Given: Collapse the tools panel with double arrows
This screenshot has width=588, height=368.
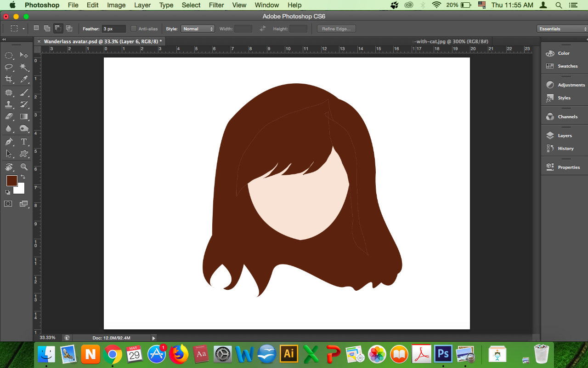Looking at the screenshot, I should (x=5, y=40).
